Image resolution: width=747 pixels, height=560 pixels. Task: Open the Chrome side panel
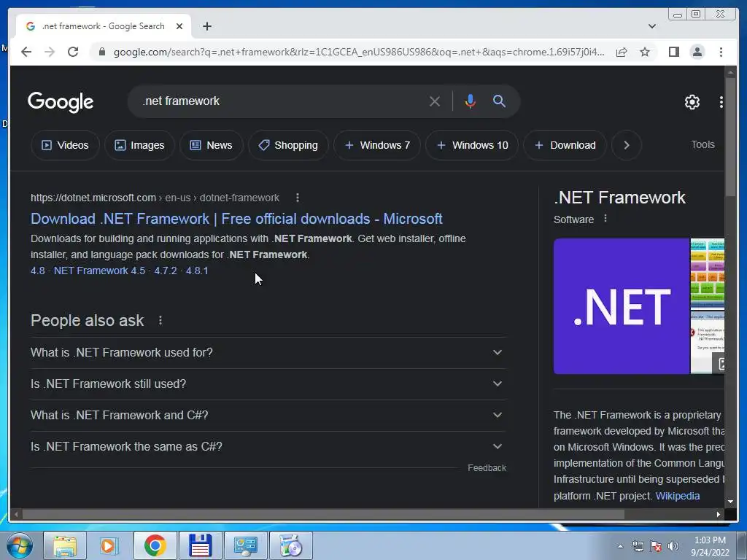click(x=673, y=52)
